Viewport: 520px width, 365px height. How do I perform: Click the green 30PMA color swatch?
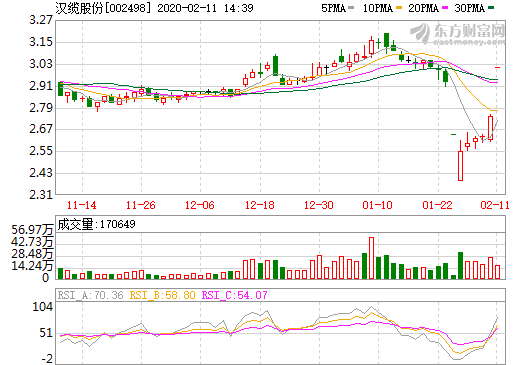click(x=491, y=8)
